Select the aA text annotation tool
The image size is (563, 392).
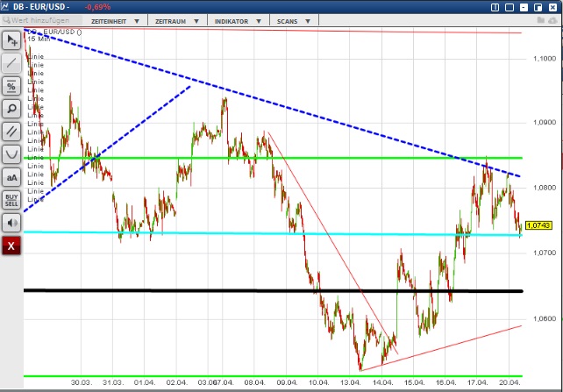[x=11, y=177]
